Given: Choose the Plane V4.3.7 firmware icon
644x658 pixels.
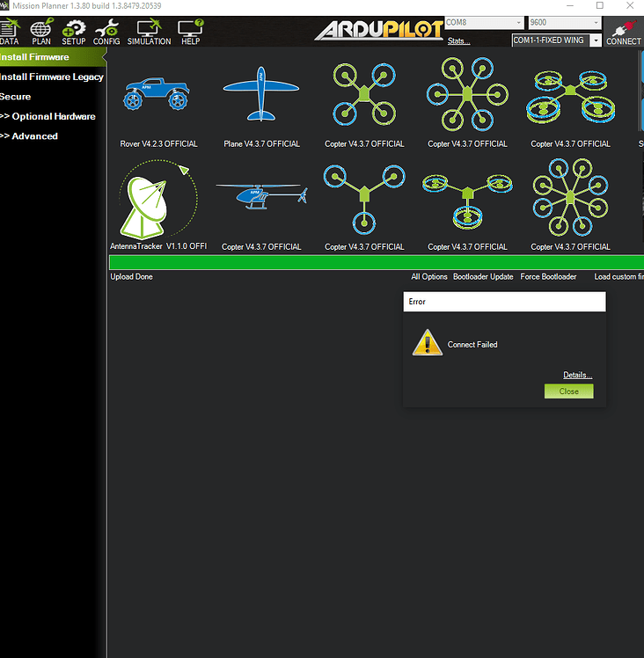Looking at the screenshot, I should pos(261,94).
